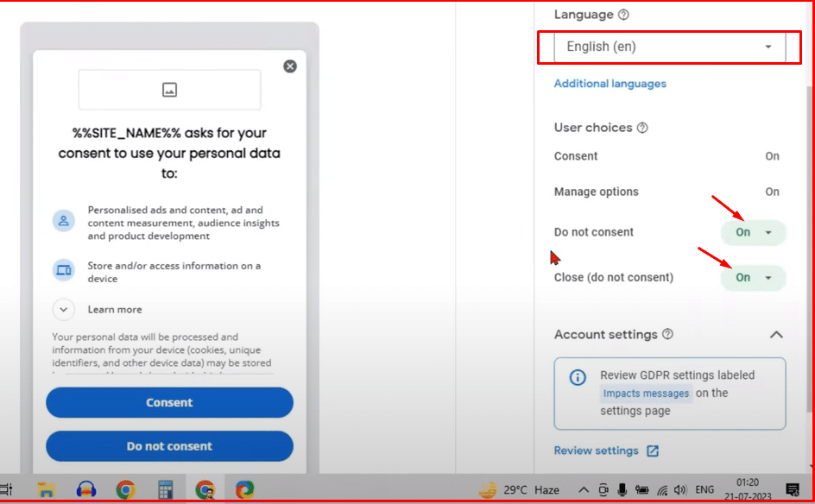The width and height of the screenshot is (815, 504).
Task: Open Microsoft Edge from the taskbar
Action: (245, 489)
